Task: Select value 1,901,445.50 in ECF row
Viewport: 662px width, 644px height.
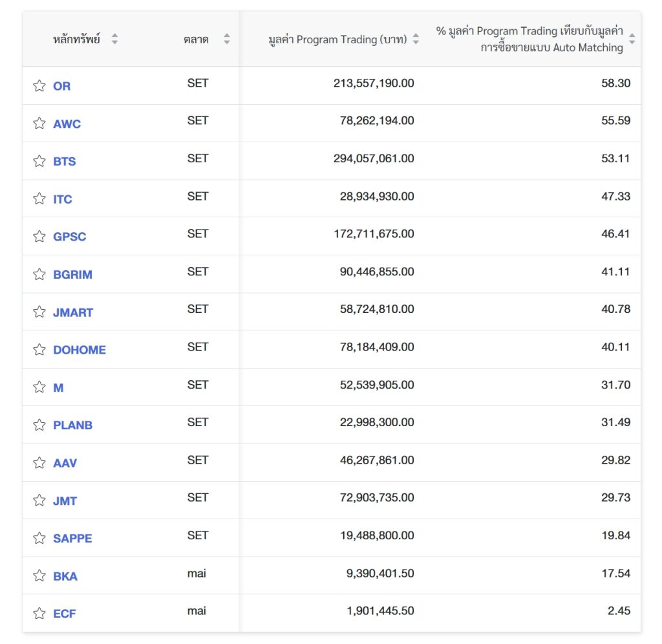Action: point(380,611)
